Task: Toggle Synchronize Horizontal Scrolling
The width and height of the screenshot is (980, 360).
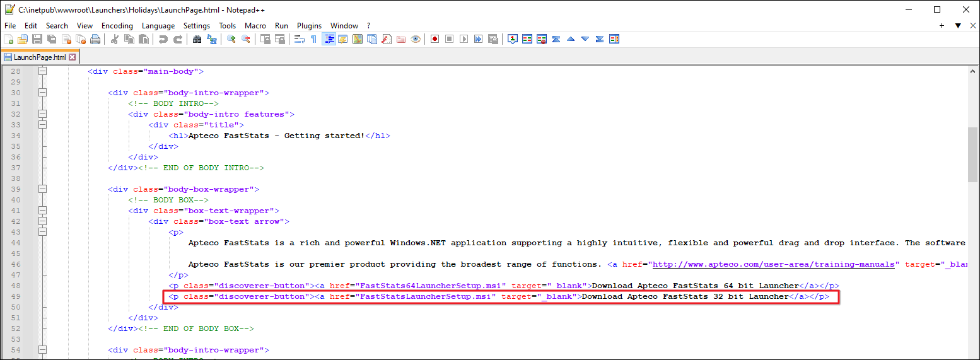Action: click(280, 39)
